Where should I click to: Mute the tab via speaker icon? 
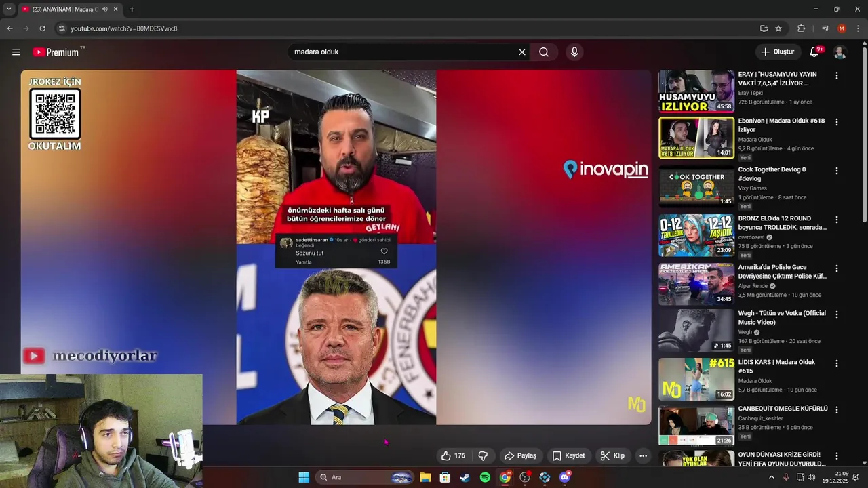tap(105, 9)
